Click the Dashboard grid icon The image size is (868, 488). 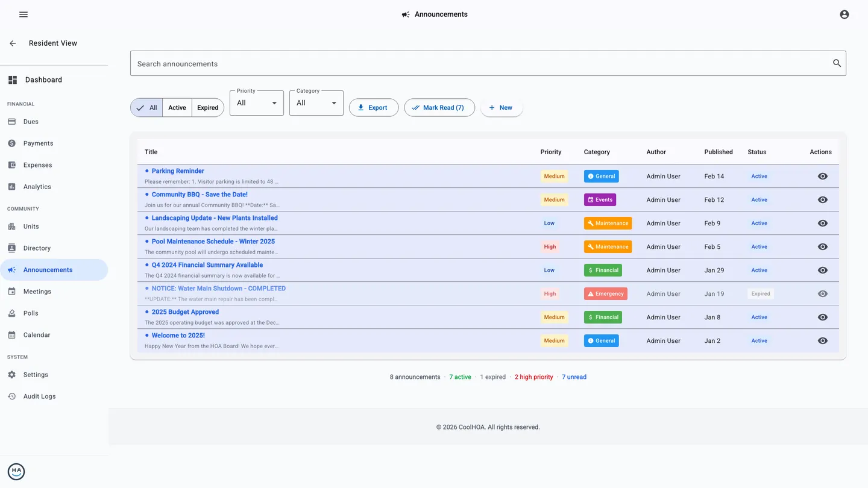[x=13, y=80]
